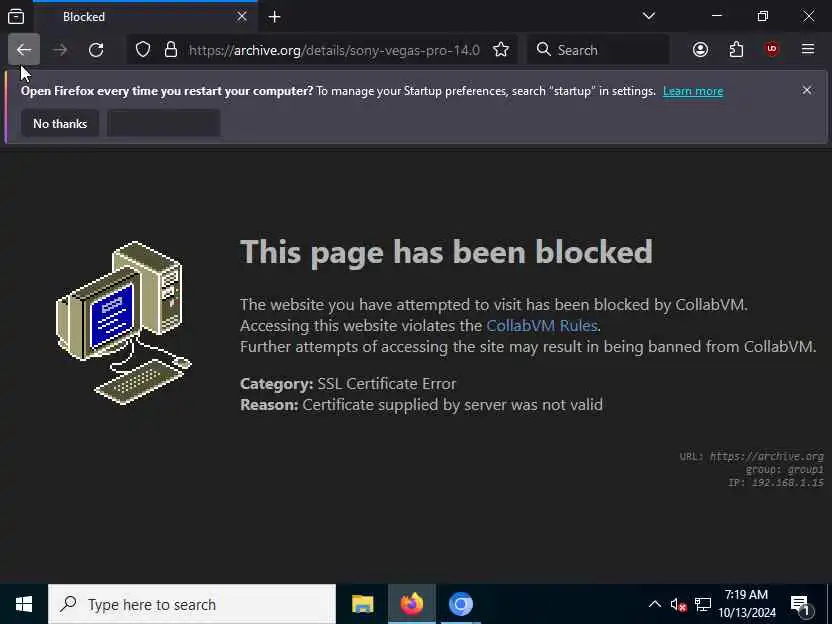Open the Firefox hamburger menu

tap(808, 50)
